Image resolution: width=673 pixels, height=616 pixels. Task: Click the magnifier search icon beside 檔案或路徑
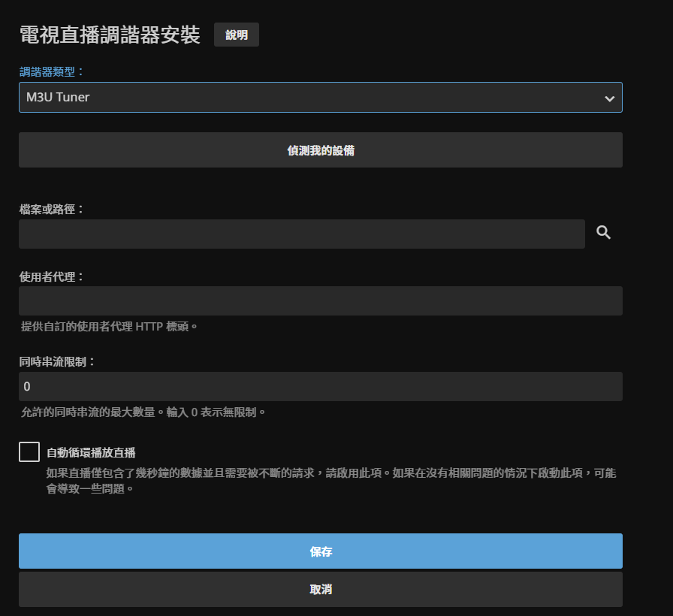pos(604,234)
